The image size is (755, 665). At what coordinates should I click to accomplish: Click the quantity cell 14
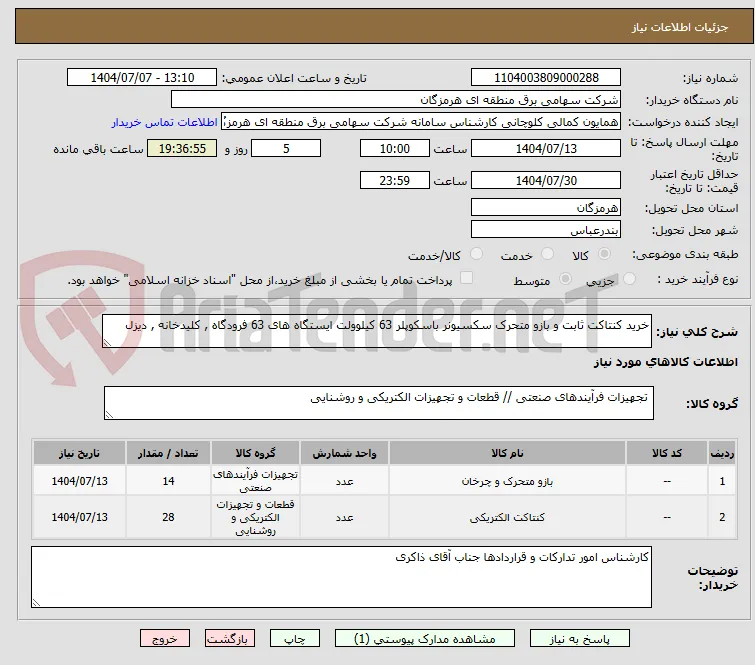[168, 481]
